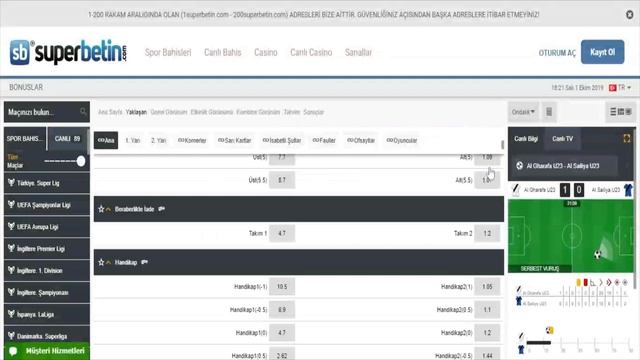Click the live pitch tracker animation
Viewport: 640px width, 360px height.
pyautogui.click(x=571, y=236)
